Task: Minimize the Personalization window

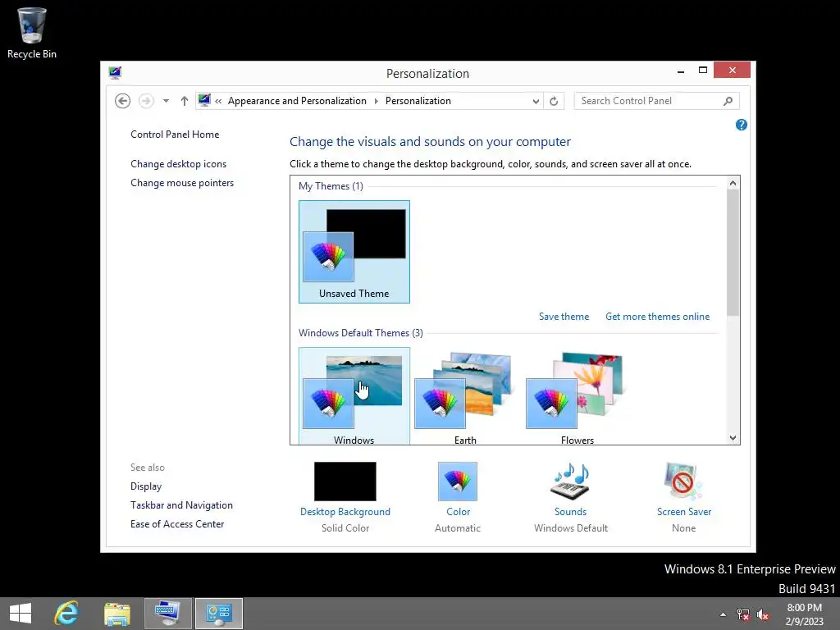Action: coord(680,71)
